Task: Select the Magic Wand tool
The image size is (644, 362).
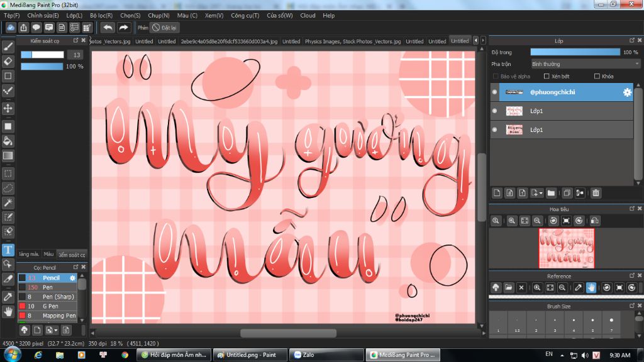Action: click(8, 202)
